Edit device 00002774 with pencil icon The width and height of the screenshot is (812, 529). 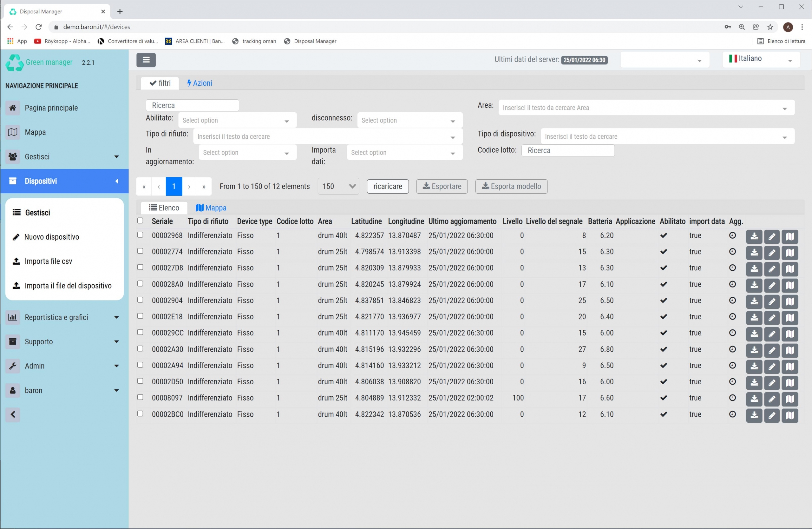[x=772, y=253]
